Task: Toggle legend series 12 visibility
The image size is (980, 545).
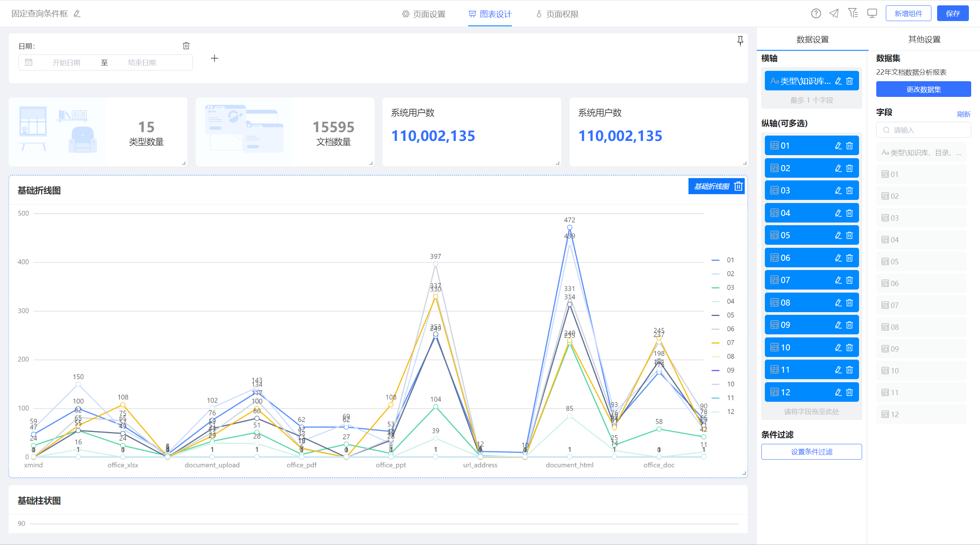Action: pyautogui.click(x=723, y=412)
